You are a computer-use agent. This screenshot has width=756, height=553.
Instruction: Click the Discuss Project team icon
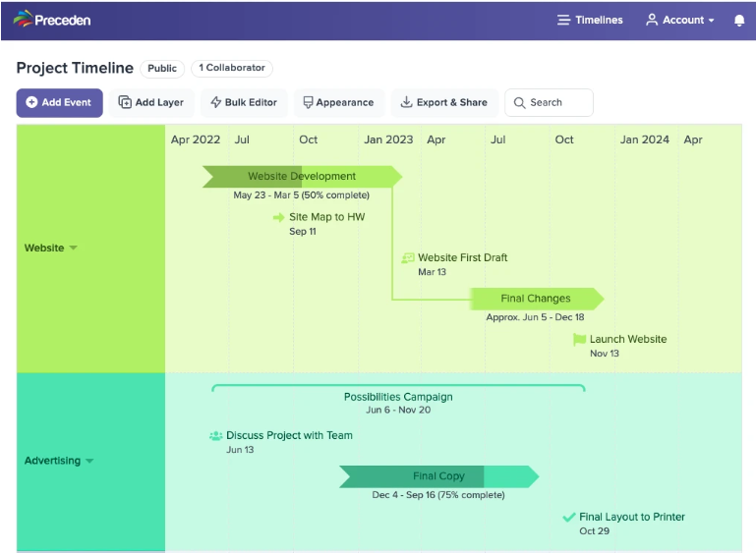215,436
